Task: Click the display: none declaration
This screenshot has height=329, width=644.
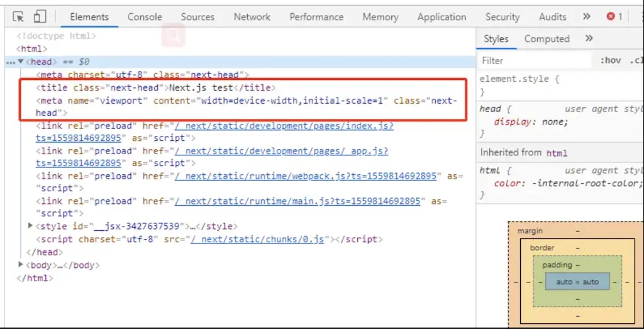Action: pos(531,122)
